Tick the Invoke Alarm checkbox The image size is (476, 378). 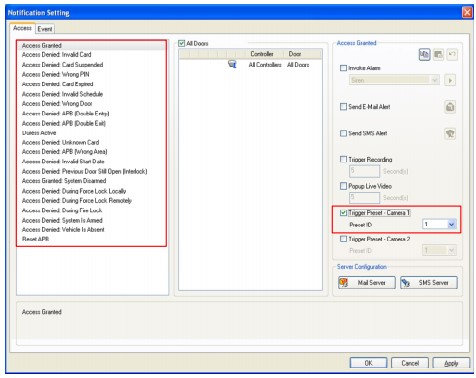pyautogui.click(x=343, y=68)
